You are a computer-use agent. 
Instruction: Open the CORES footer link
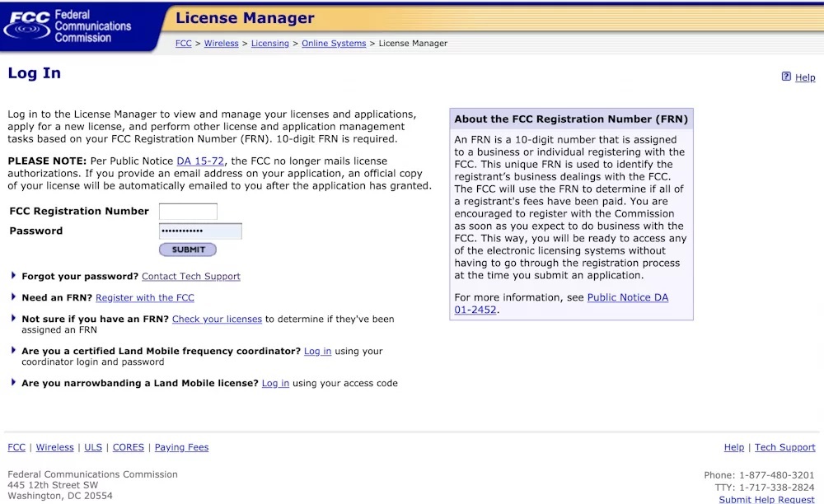pyautogui.click(x=129, y=448)
